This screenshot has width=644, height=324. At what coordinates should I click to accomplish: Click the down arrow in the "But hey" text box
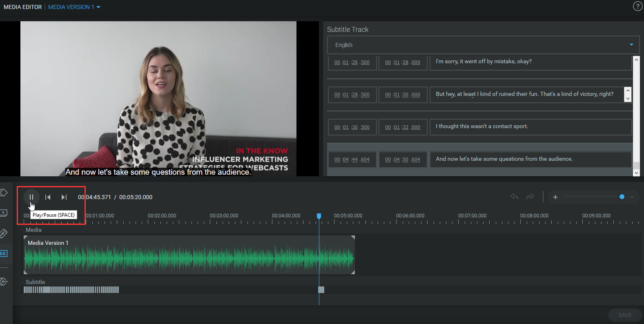tap(628, 99)
